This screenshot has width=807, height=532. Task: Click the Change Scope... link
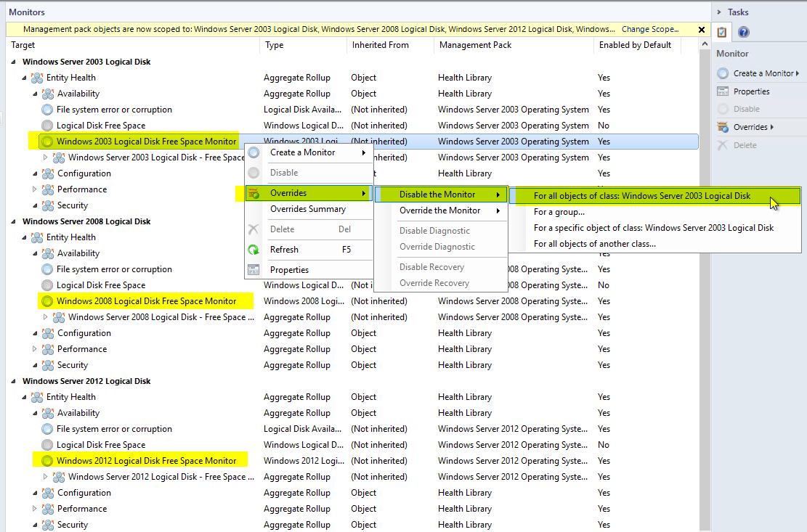tap(650, 29)
